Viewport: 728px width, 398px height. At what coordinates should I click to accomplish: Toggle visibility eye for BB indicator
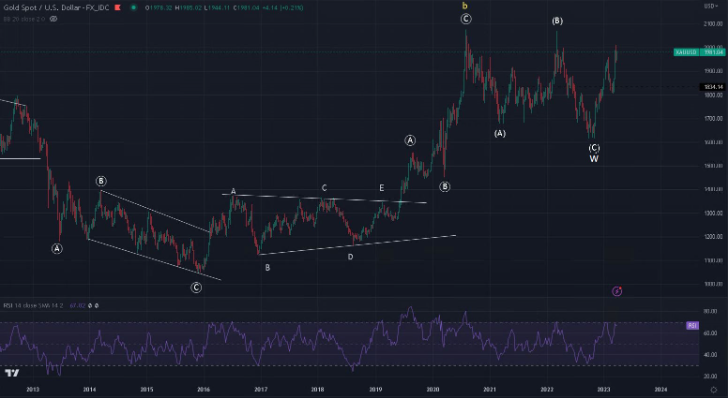[x=53, y=19]
